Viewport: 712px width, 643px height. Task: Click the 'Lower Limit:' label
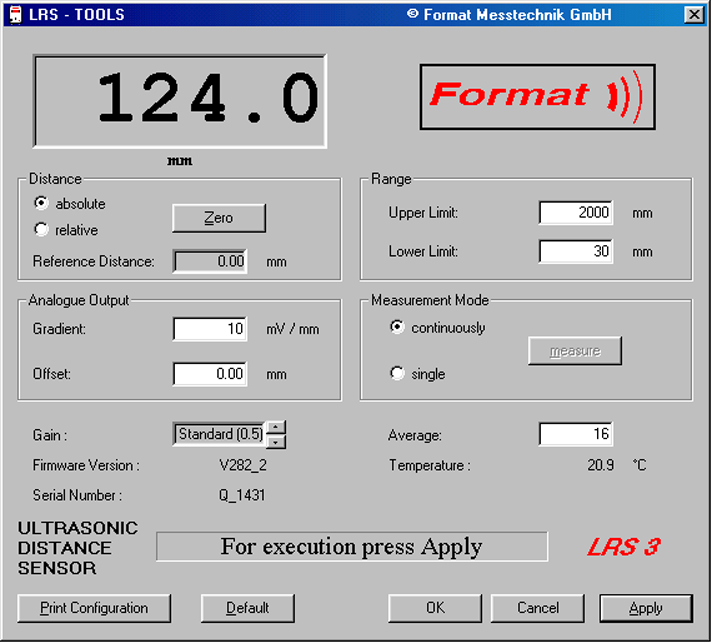423,251
